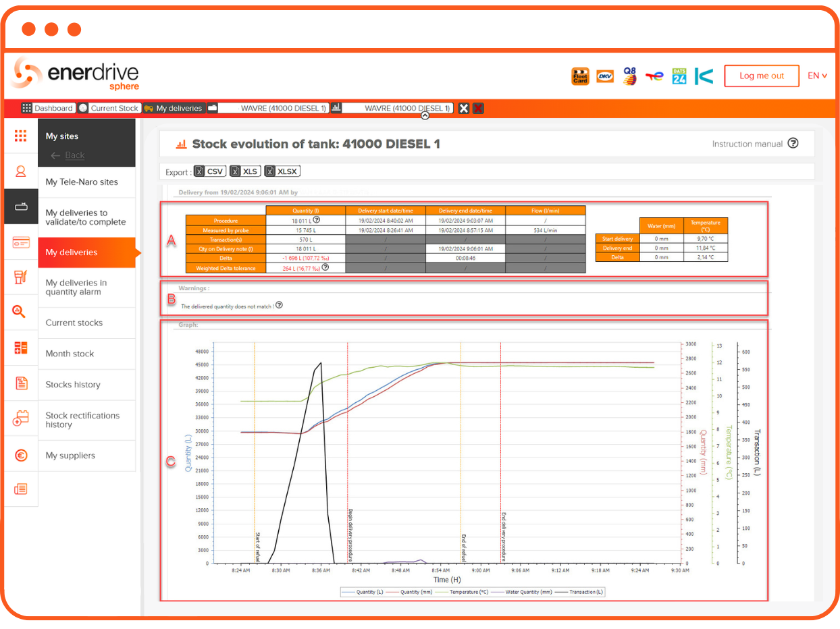Click the DKV card logo
Image resolution: width=840 pixels, height=629 pixels.
tap(605, 76)
